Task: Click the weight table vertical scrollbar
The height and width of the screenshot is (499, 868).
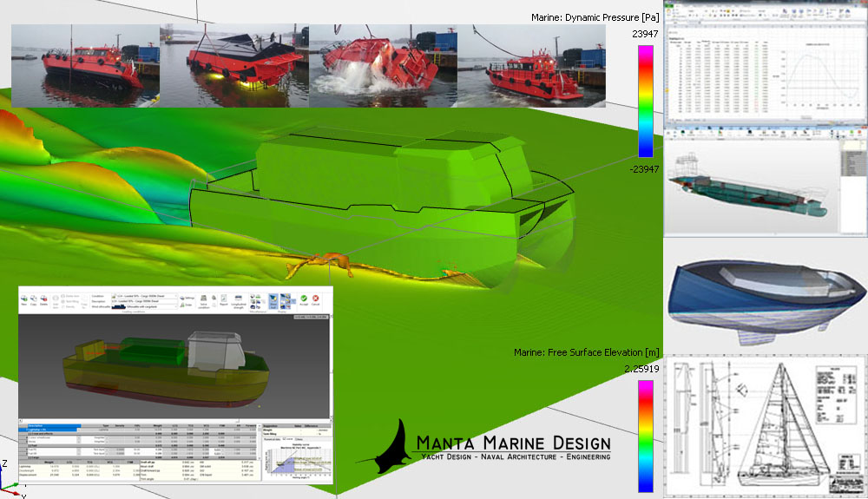Action: tap(260, 441)
